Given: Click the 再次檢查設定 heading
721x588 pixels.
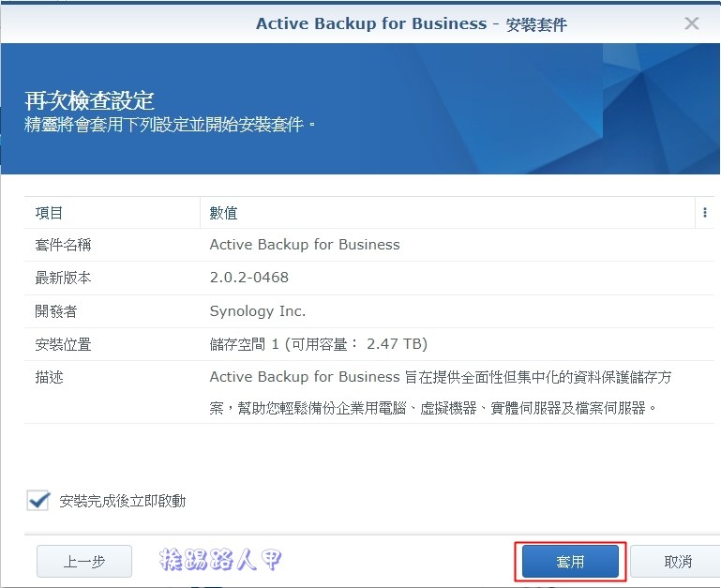Looking at the screenshot, I should [89, 100].
